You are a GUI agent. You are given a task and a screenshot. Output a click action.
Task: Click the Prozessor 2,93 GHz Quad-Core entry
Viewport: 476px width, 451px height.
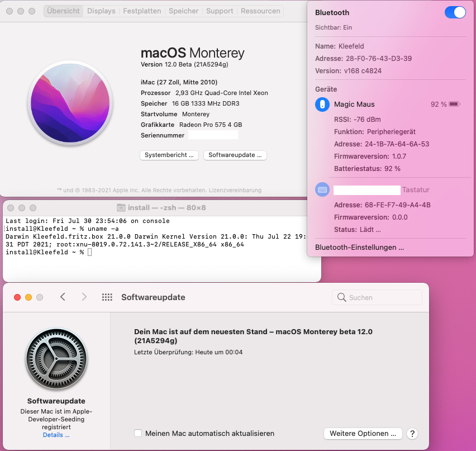tap(204, 93)
